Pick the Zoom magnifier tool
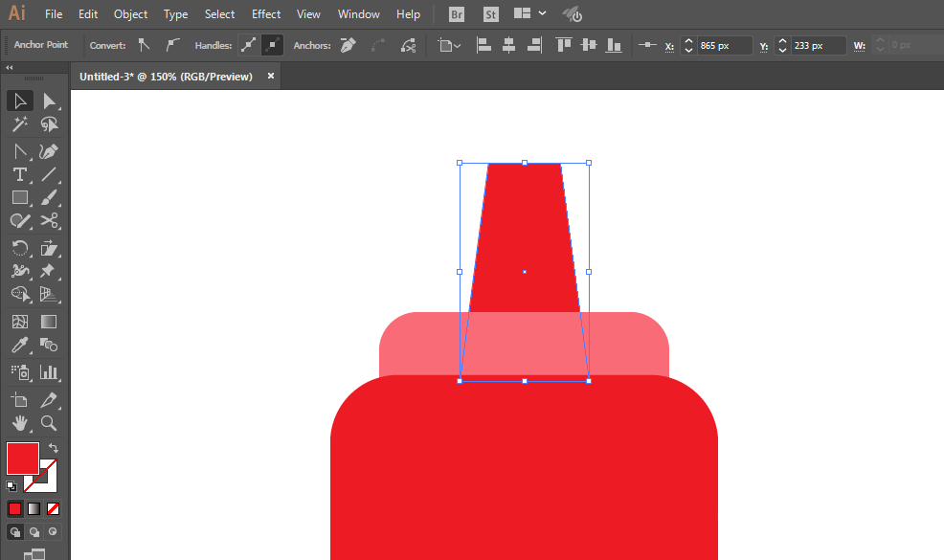The height and width of the screenshot is (560, 944). 49,422
